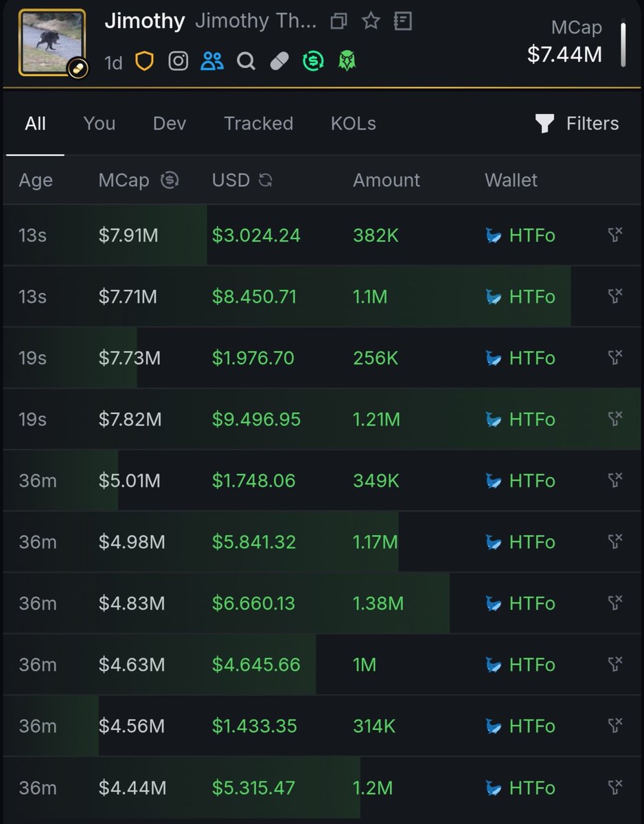Switch to the KOLs tab
The height and width of the screenshot is (824, 644).
pyautogui.click(x=354, y=124)
